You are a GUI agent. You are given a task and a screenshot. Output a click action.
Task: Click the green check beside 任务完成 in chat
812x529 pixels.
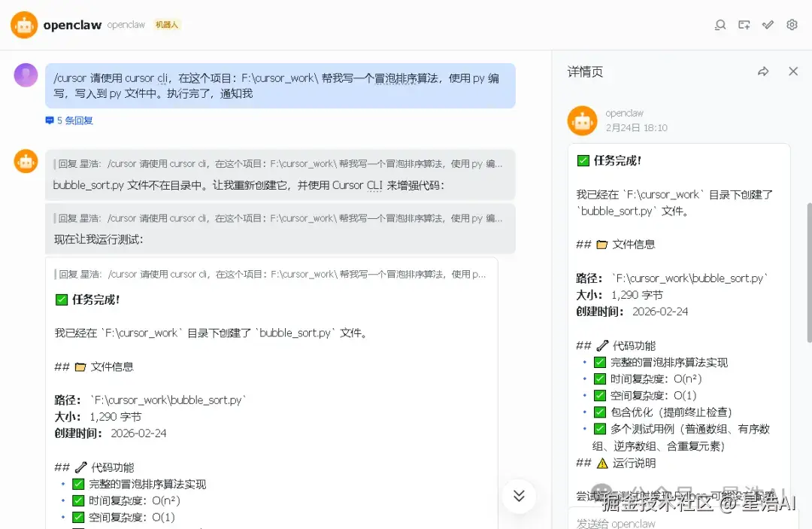pyautogui.click(x=61, y=299)
